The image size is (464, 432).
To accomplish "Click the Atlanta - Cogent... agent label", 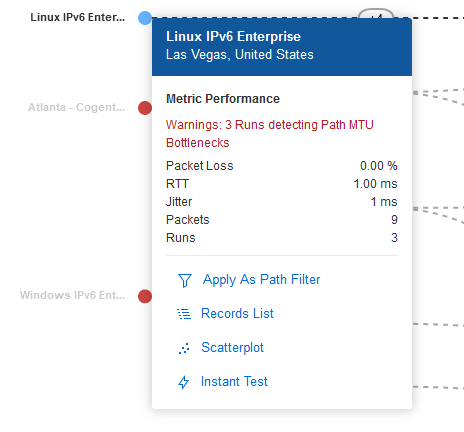I will click(77, 107).
